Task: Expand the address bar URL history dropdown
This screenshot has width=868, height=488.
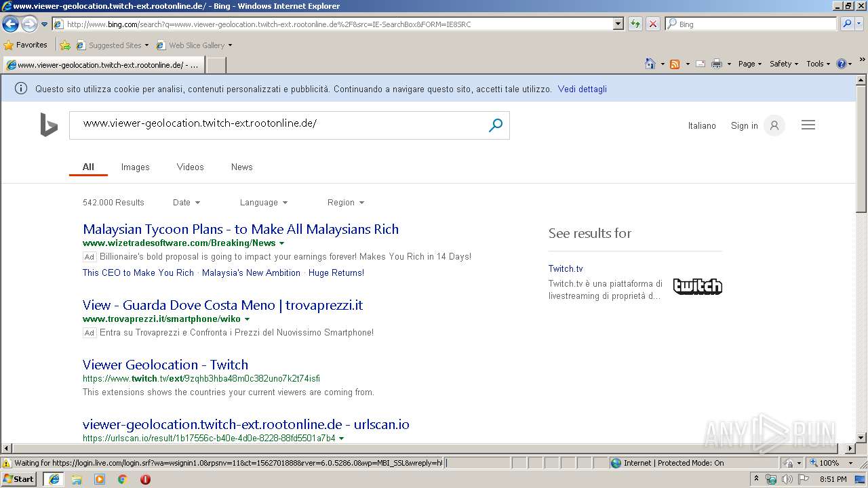Action: click(618, 24)
